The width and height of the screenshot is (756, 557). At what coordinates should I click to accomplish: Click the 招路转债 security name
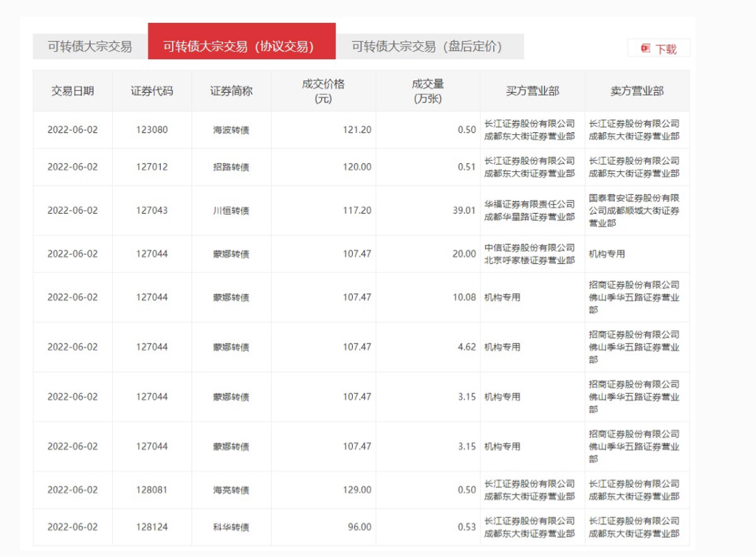pyautogui.click(x=231, y=167)
